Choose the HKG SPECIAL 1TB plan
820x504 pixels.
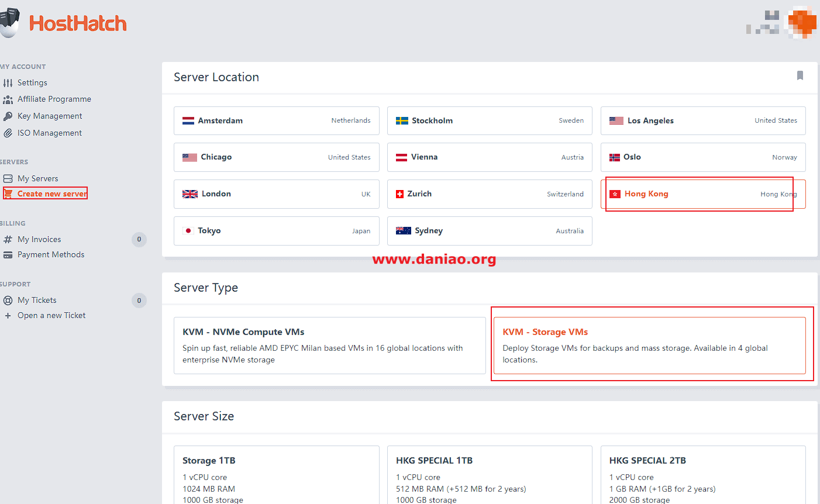coord(490,475)
